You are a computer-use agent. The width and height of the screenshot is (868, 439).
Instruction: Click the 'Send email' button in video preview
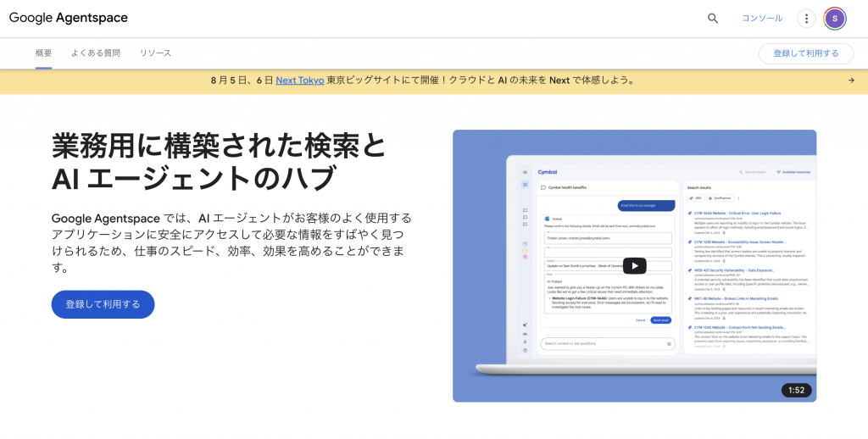point(661,320)
